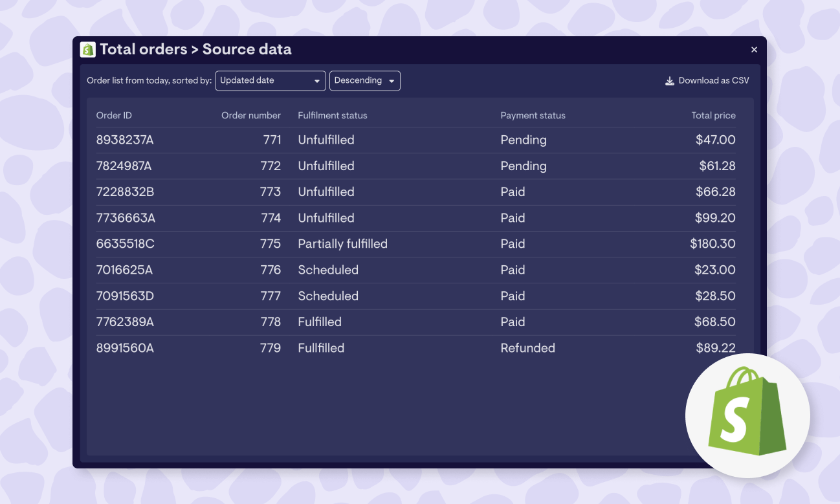Select order ID 7091563D
Screen dimensions: 840x504
[125, 296]
